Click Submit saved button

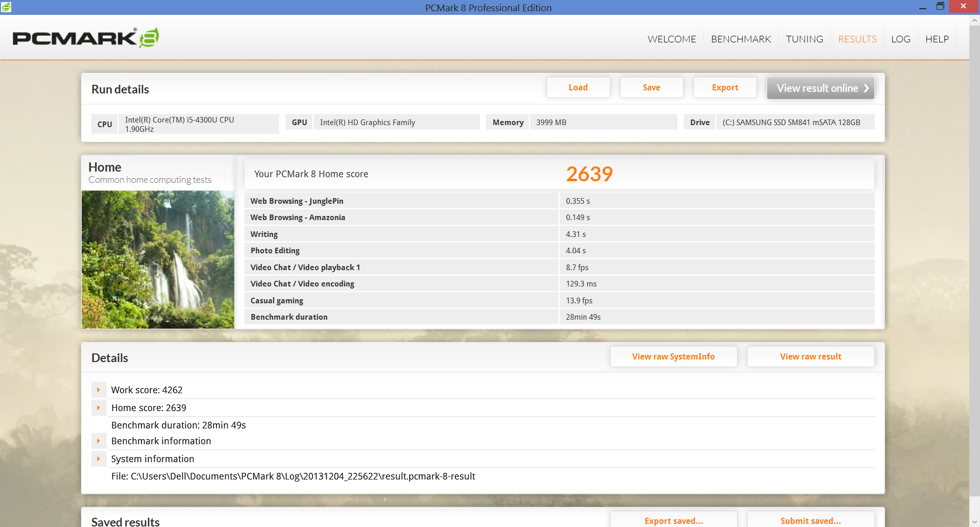coord(811,520)
